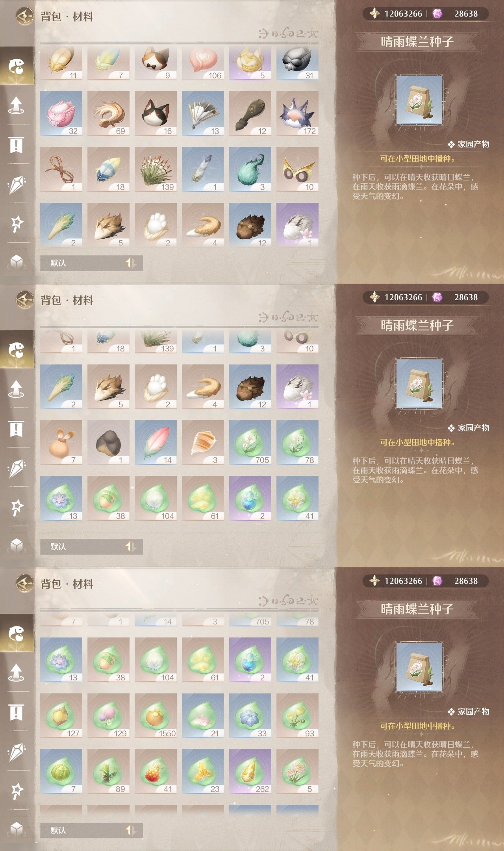Select the pink heart material showing 106
Image resolution: width=504 pixels, height=851 pixels.
(x=203, y=63)
